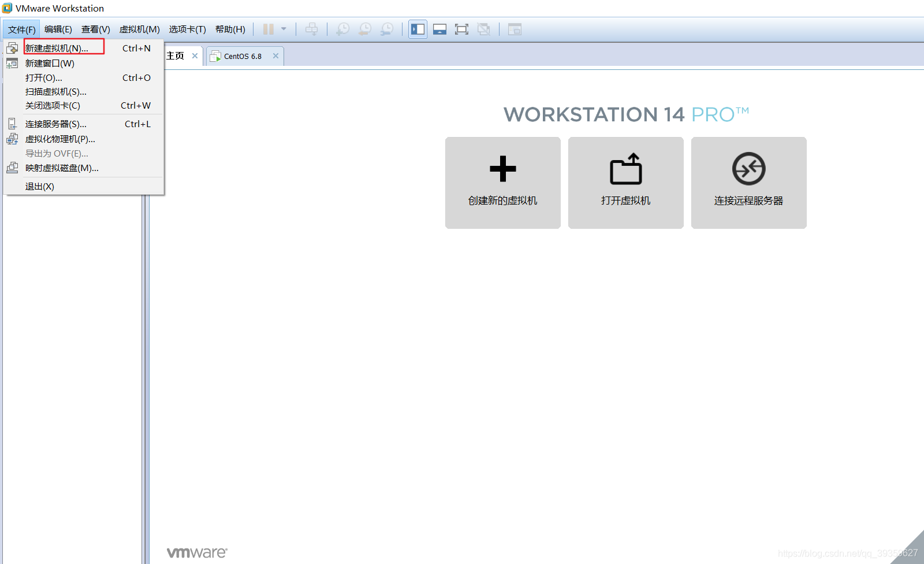Toggle the thumbnail bar view icon
The height and width of the screenshot is (564, 924).
point(440,29)
